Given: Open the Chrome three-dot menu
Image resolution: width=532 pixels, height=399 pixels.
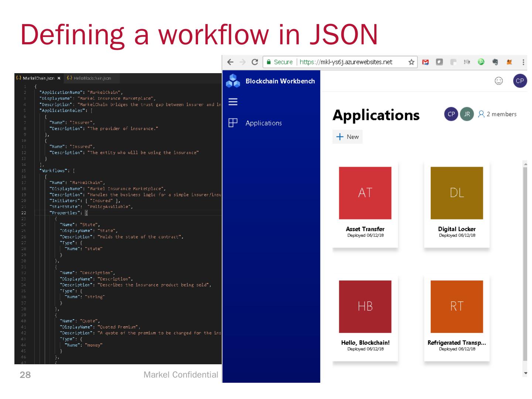Looking at the screenshot, I should coord(523,62).
